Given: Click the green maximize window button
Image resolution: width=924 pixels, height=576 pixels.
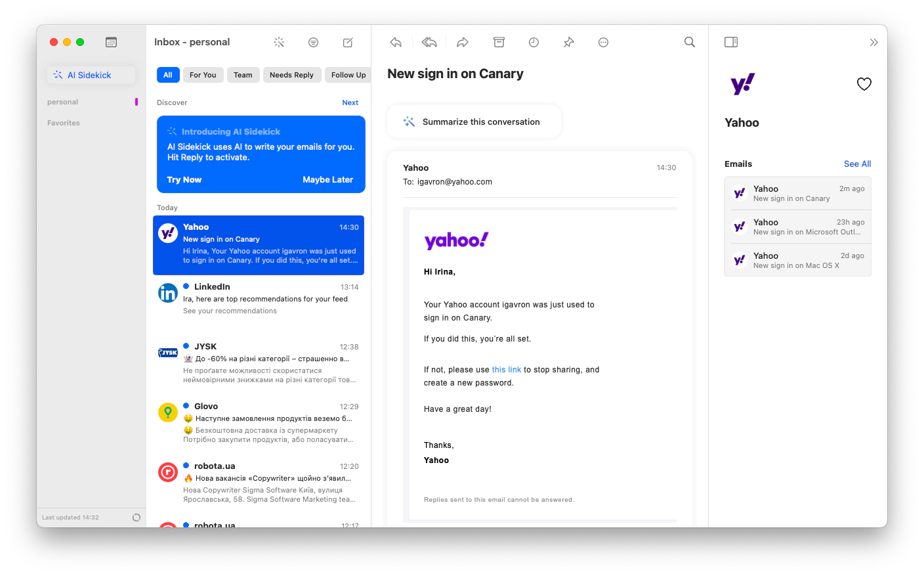Looking at the screenshot, I should 80,42.
